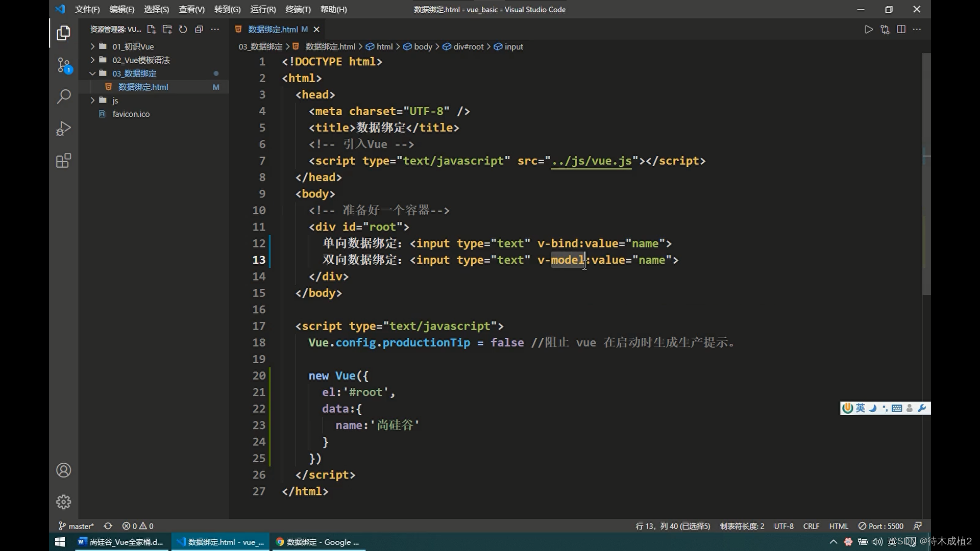Click cursor position 行 13, 列 40

(x=673, y=526)
